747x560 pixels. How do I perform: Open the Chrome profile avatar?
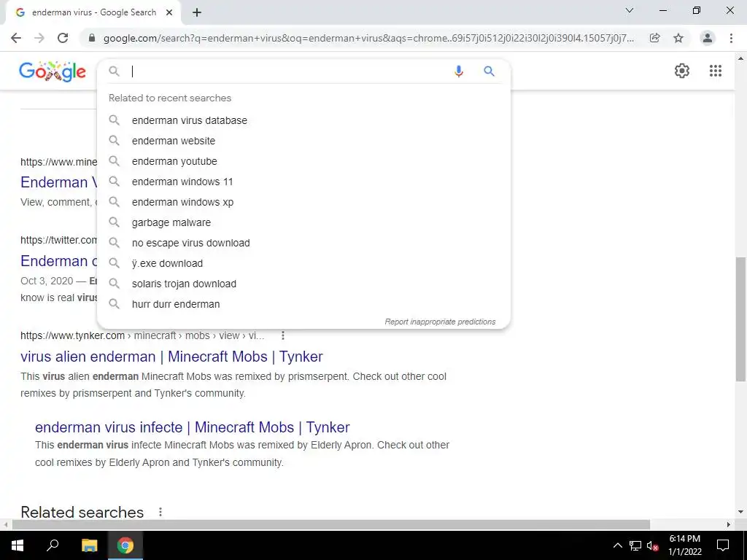pyautogui.click(x=708, y=38)
